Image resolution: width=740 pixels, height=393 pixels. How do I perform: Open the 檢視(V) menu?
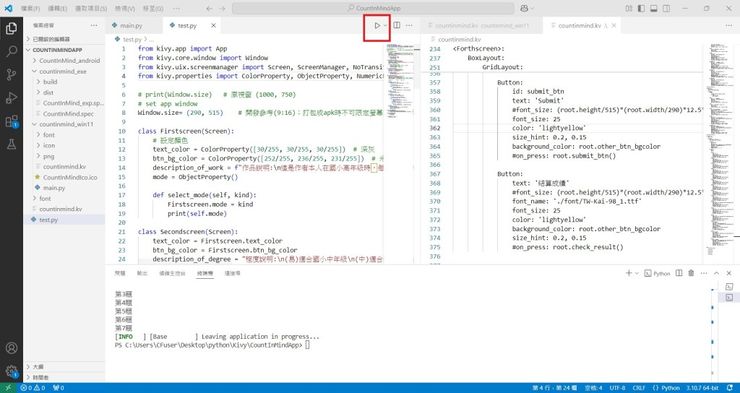125,8
